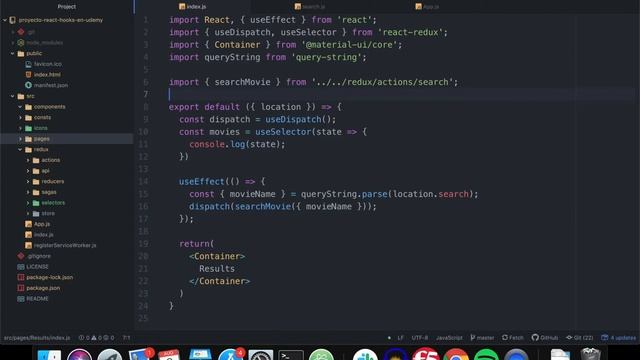Switch to the search.js editor tab
This screenshot has height=360, width=640.
(x=310, y=7)
